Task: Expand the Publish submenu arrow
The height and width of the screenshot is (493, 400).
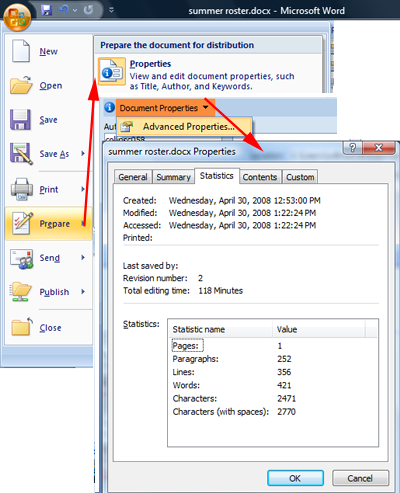Action: (83, 292)
